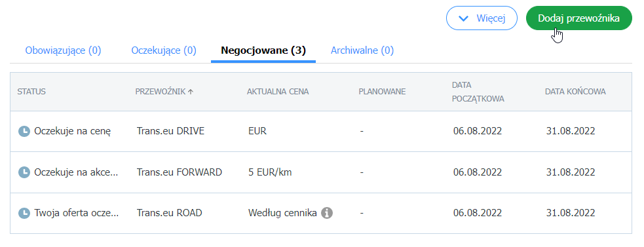Click the Dodaj przewoźnika button
The height and width of the screenshot is (247, 644).
click(x=578, y=18)
